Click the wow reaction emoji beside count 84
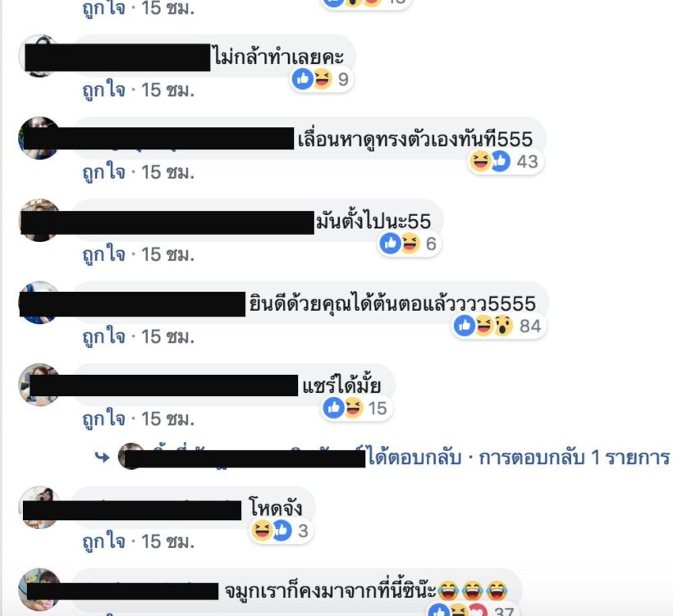 coord(503,326)
